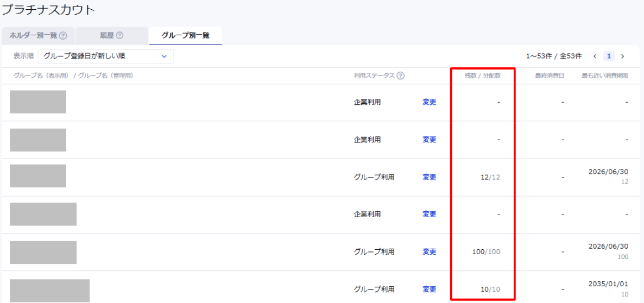Go to previous page with left arrow
Screen dimensions: 644x303
click(x=595, y=56)
